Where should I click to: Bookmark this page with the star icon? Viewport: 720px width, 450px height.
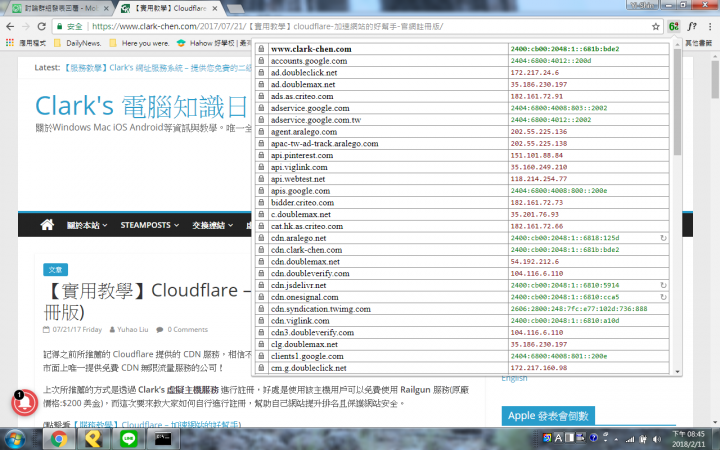[x=656, y=27]
